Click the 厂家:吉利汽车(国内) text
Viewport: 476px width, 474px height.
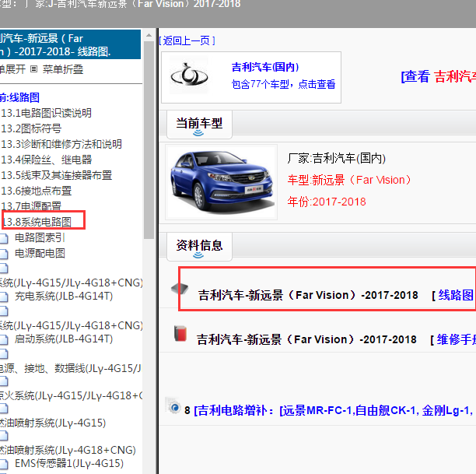(x=336, y=158)
